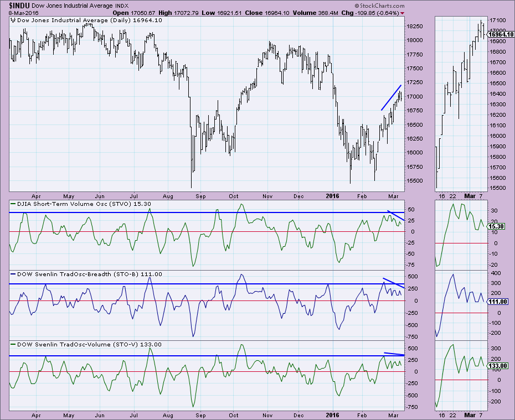Viewport: 515px width, 420px height.
Task: Click the blue horizontal line in STO-B panel
Action: click(x=206, y=283)
